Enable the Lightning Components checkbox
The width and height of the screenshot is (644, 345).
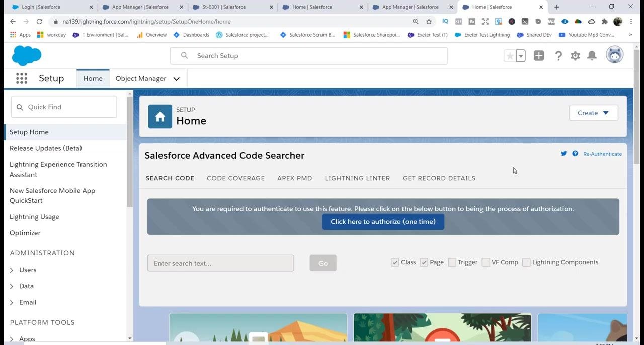(x=526, y=262)
